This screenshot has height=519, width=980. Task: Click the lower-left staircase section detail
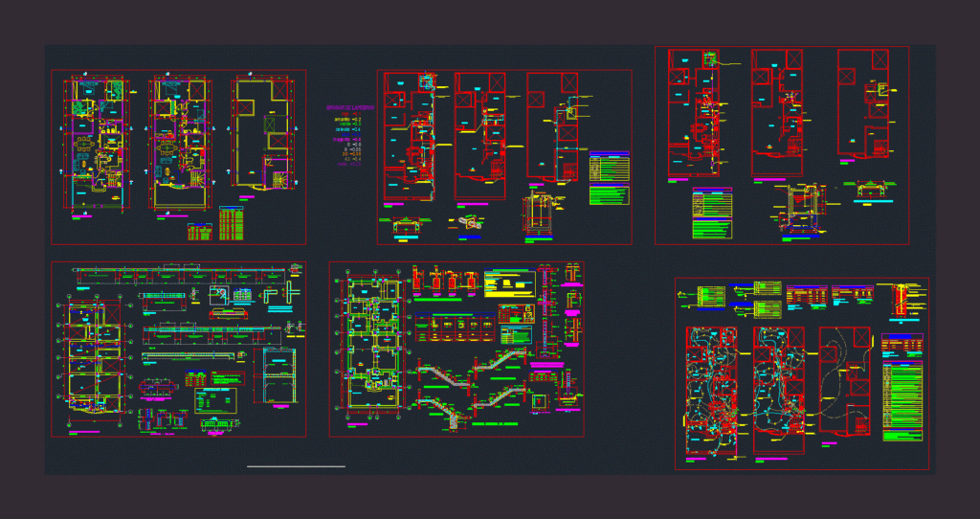click(443, 410)
